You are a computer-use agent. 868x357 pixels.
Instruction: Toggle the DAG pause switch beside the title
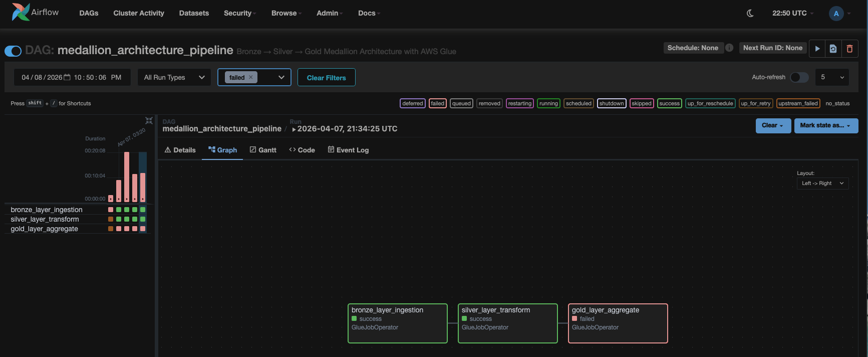(x=13, y=51)
